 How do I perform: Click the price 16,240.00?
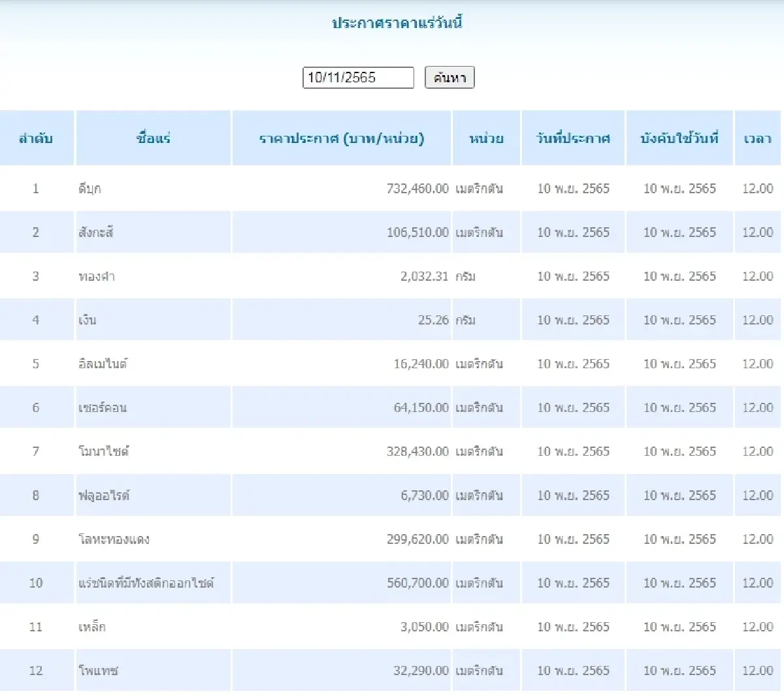421,364
